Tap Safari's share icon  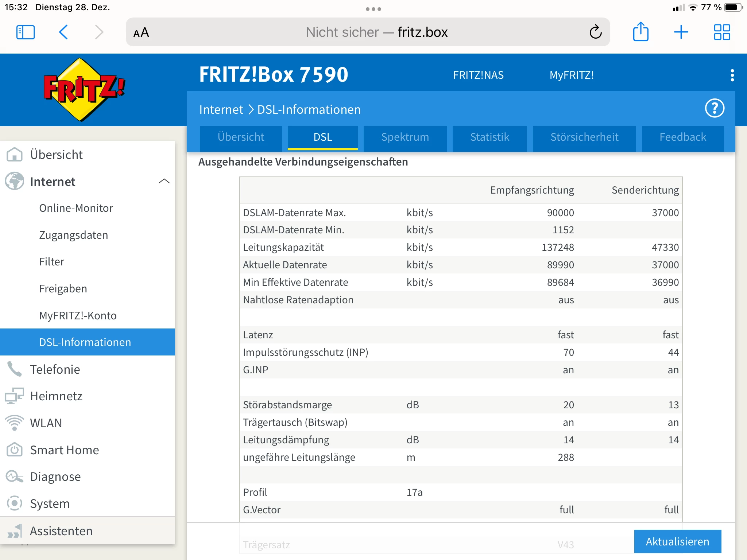pyautogui.click(x=640, y=32)
